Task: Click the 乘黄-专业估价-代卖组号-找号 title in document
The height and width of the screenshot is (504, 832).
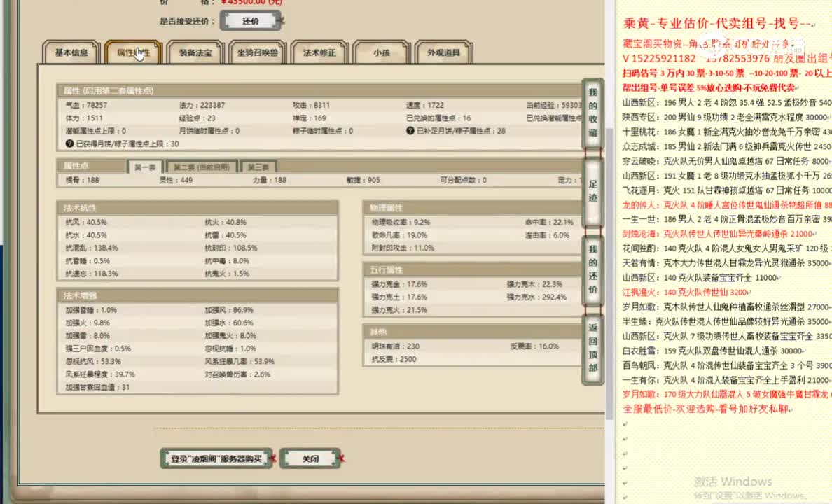Action: [717, 23]
